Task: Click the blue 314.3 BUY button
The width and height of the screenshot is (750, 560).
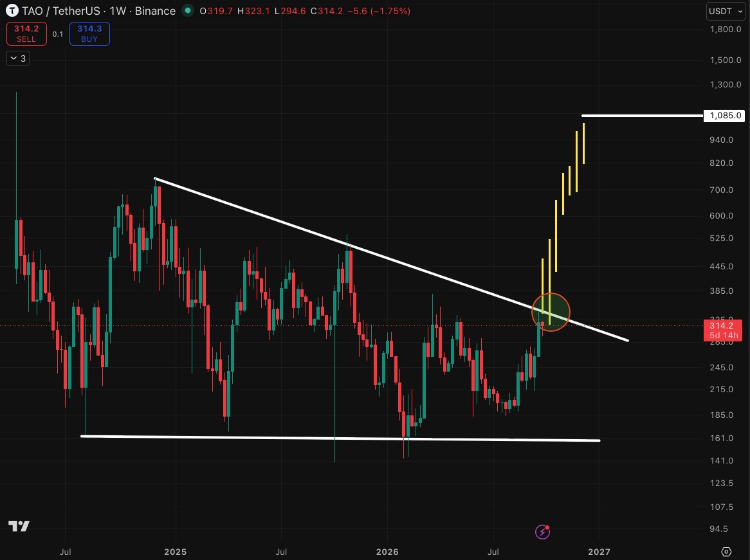Action: (89, 33)
